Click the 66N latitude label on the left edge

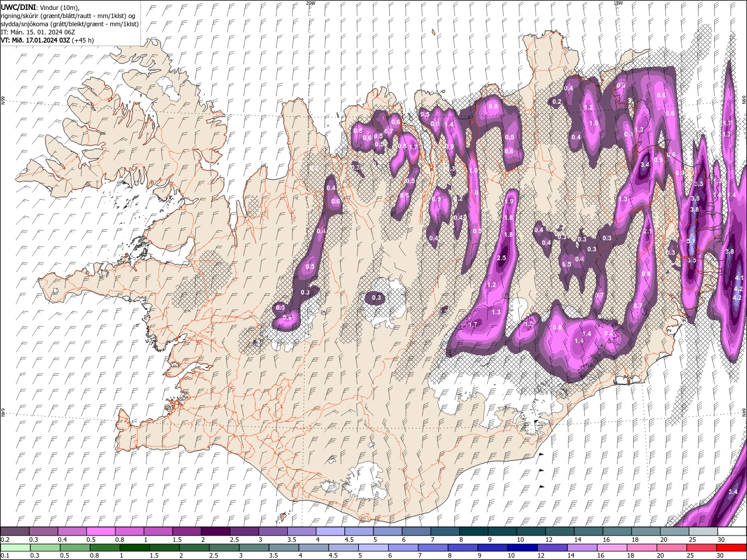[3, 101]
